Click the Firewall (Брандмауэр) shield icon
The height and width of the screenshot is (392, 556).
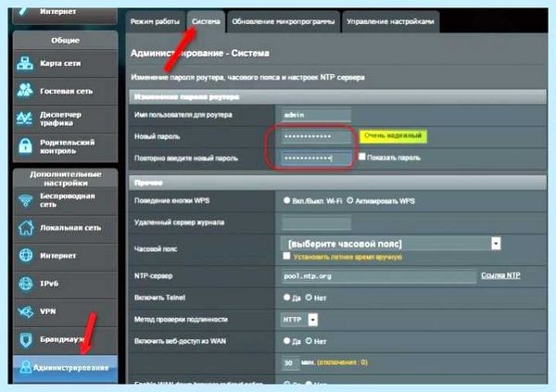(26, 340)
